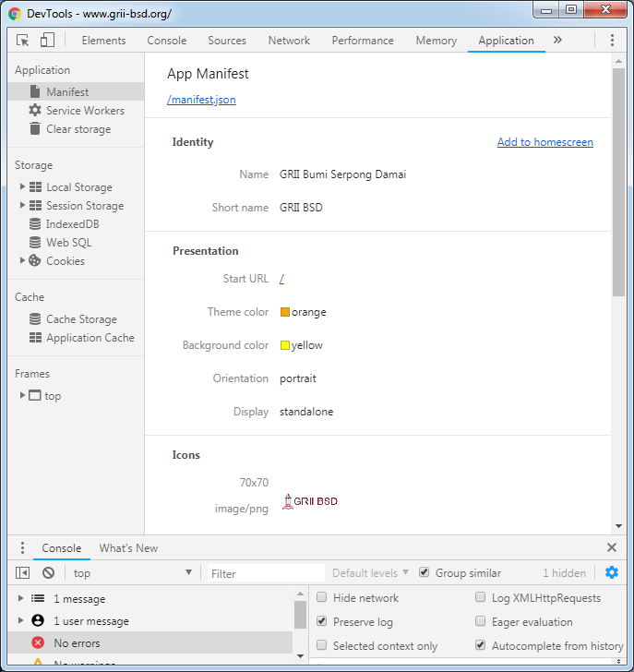Enable the Hide network checkbox
Viewport: 634px width, 672px height.
click(x=322, y=597)
